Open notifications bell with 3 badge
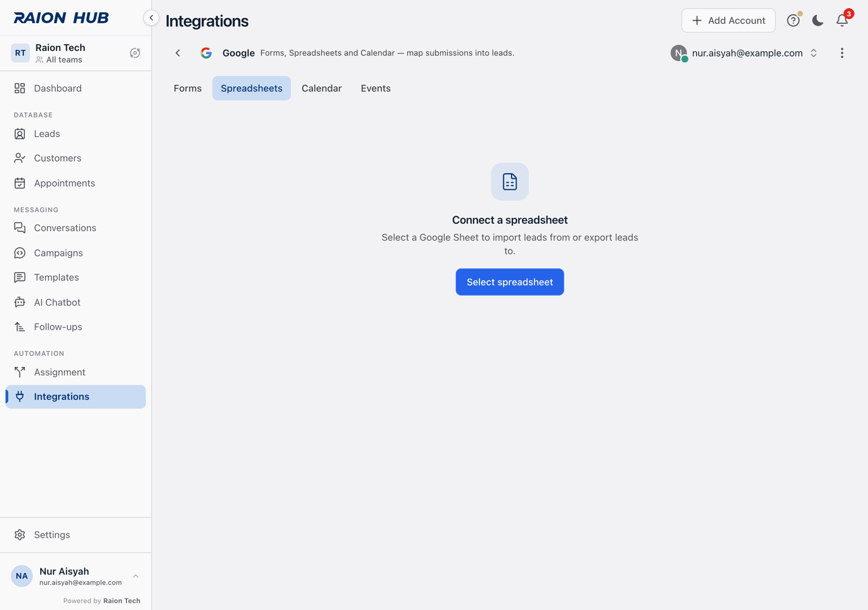 [842, 21]
